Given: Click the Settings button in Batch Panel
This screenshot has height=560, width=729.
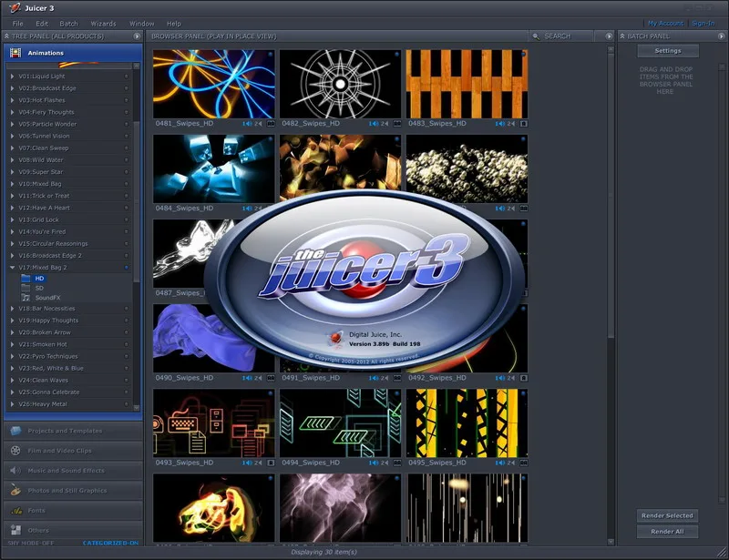Looking at the screenshot, I should pyautogui.click(x=668, y=51).
